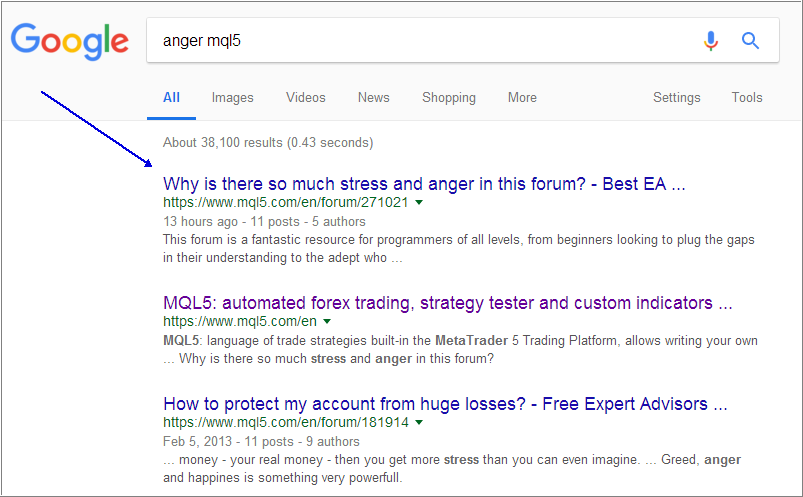Open the search Tools options
Viewport: 803px width, 497px height.
(746, 98)
